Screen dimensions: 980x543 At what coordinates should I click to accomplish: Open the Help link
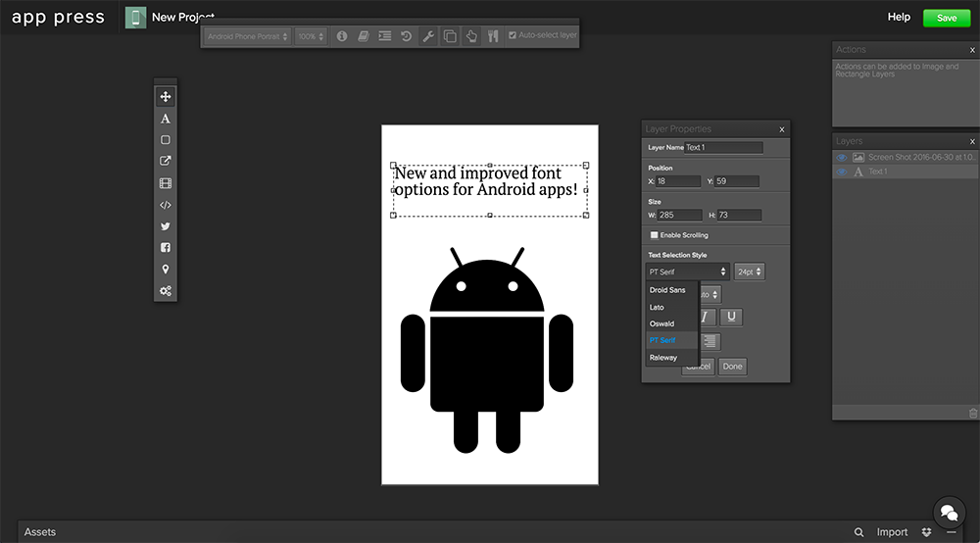[x=899, y=17]
